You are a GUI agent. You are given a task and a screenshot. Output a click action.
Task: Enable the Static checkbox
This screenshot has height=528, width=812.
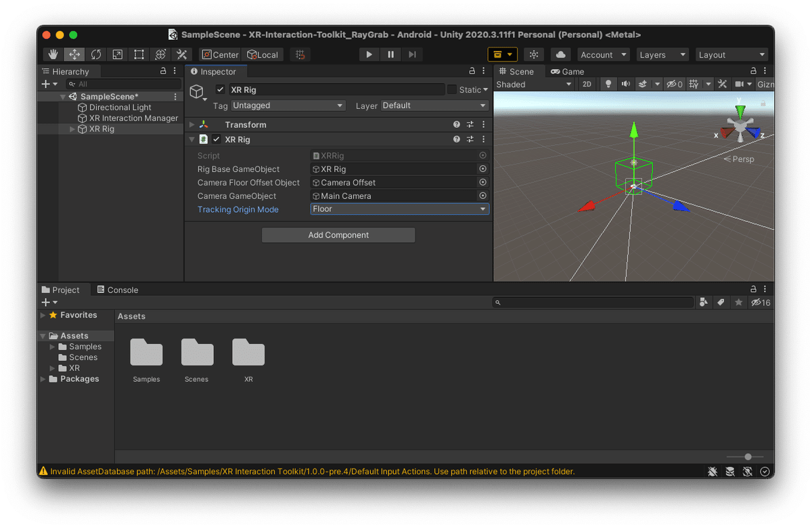451,89
